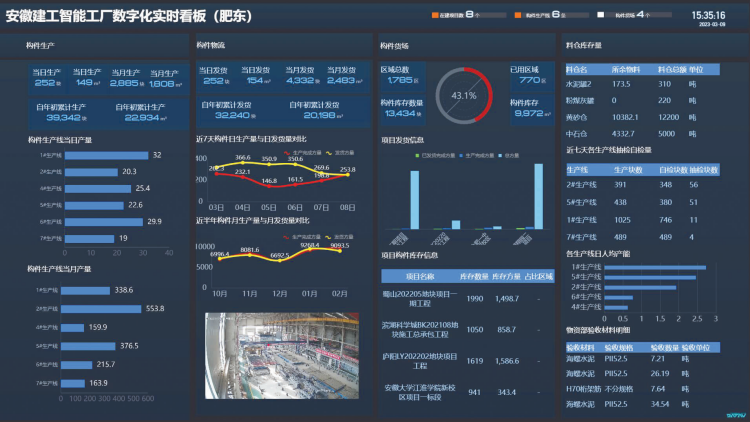Click the orange 在建项目数 indicator square

coord(436,16)
